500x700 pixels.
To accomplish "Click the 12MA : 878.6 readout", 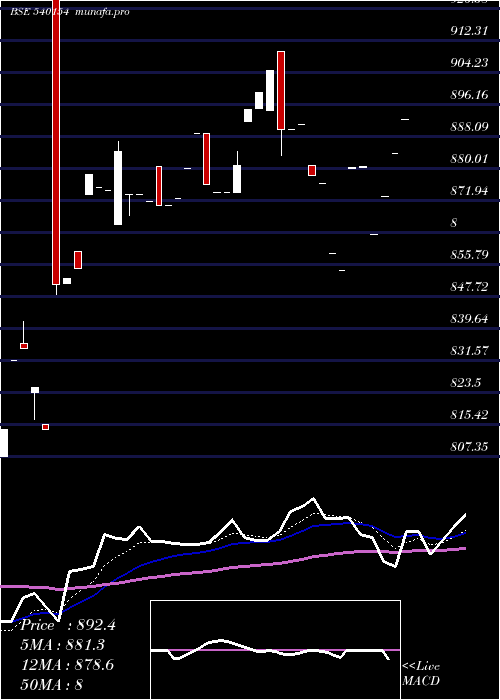I will point(67,665).
